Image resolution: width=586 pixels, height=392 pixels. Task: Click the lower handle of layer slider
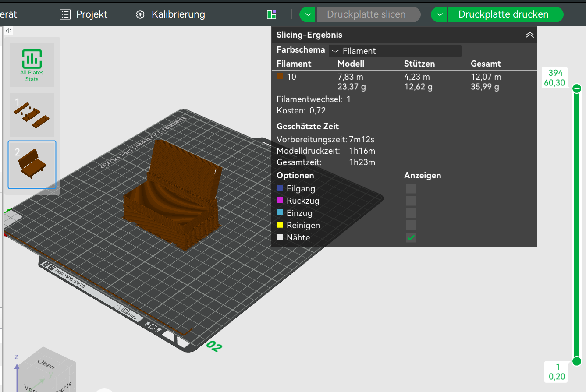577,361
